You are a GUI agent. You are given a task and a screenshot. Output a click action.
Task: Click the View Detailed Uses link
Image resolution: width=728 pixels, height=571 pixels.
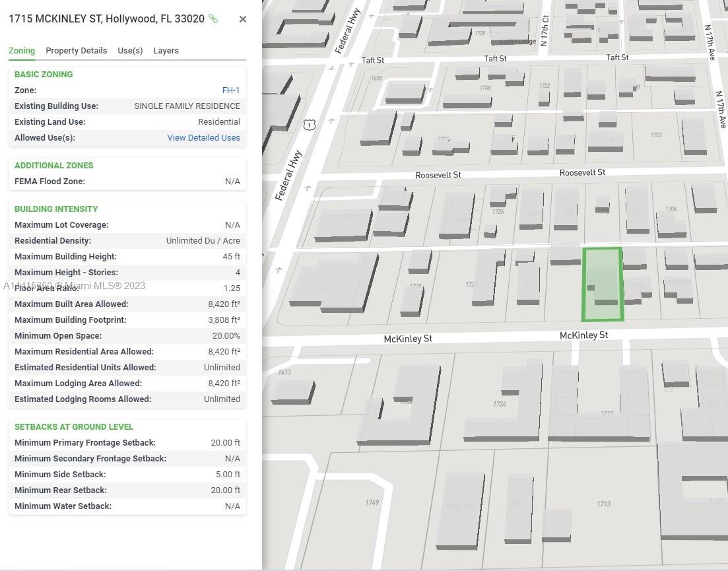(203, 137)
